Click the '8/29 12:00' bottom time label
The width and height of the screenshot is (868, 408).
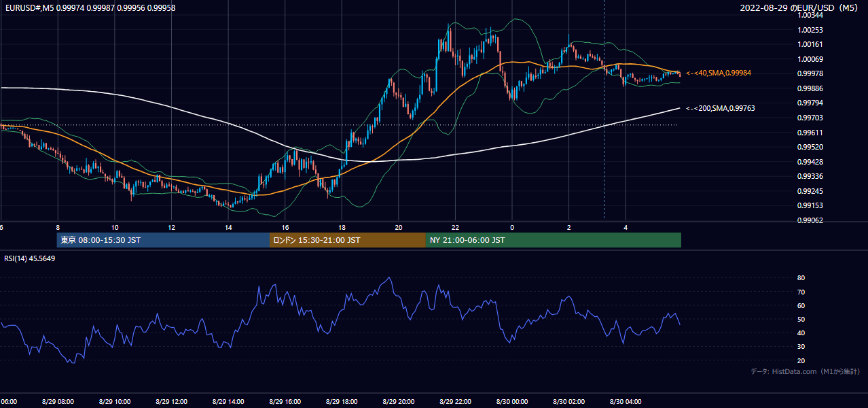coord(171,401)
